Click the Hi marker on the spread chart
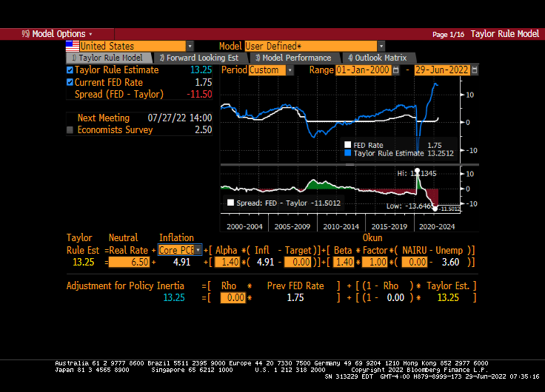Screen dimensions: 545x392 [416, 172]
